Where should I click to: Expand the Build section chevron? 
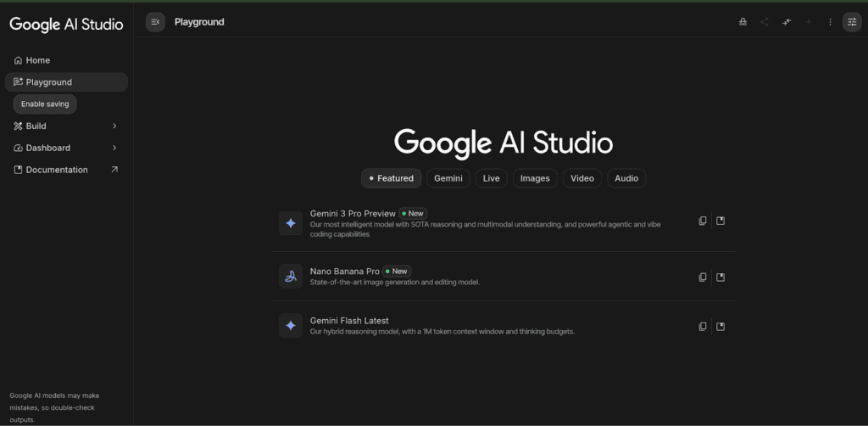coord(114,126)
